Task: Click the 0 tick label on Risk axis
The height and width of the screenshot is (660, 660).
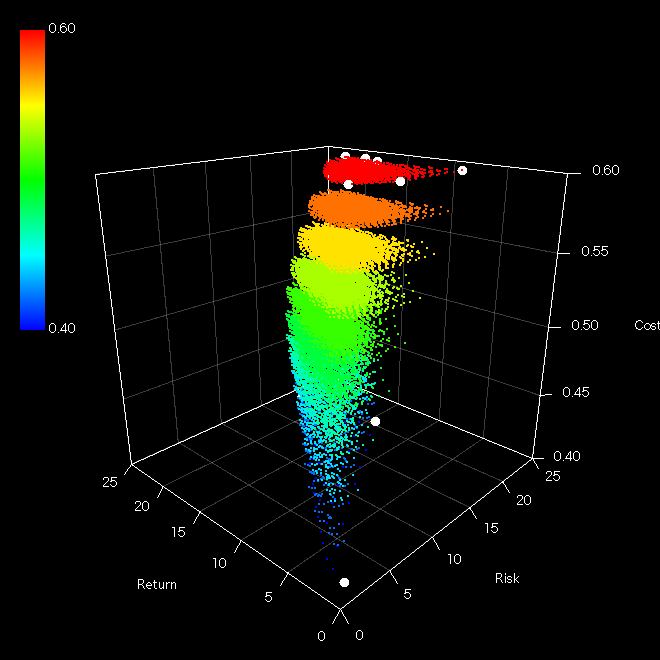Action: 359,635
